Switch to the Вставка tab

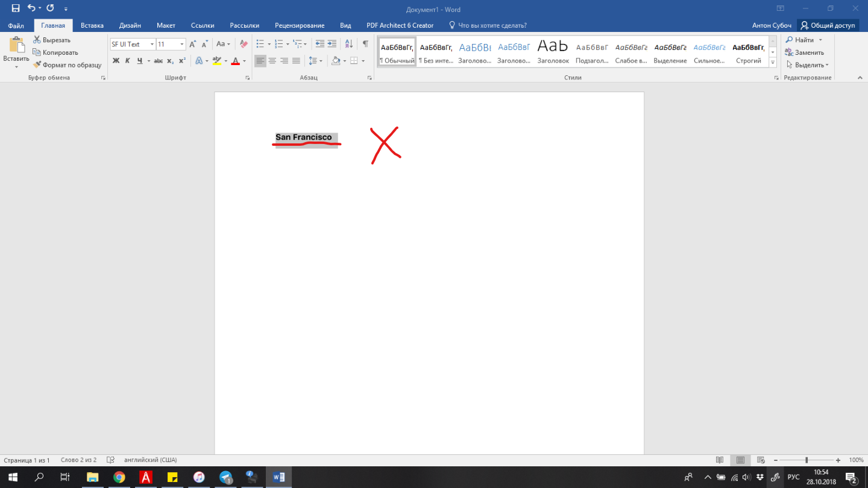click(x=92, y=25)
